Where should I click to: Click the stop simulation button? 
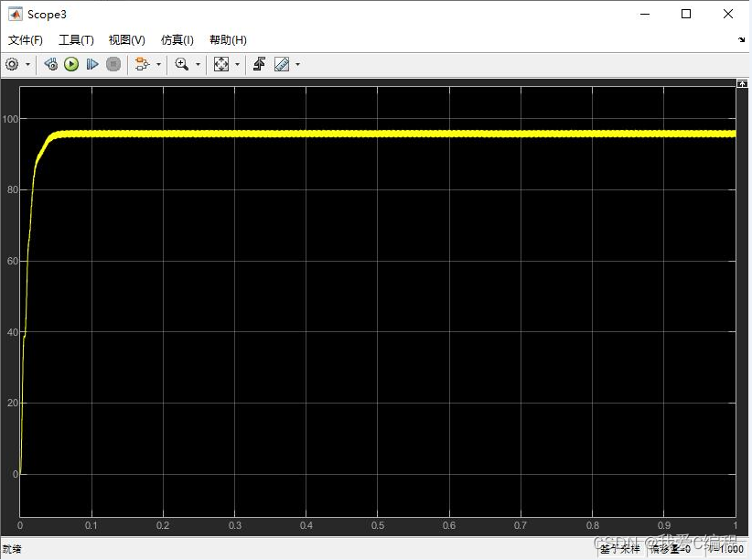click(113, 64)
